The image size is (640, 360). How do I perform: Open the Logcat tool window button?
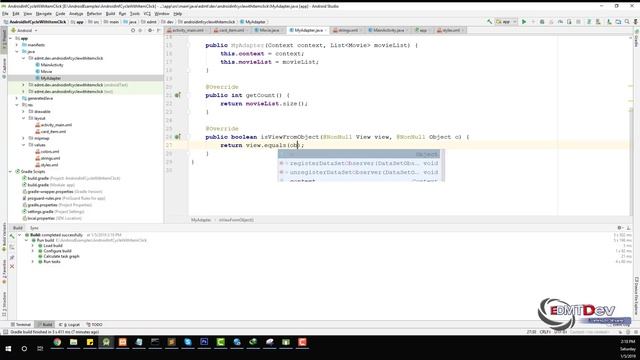point(70,324)
